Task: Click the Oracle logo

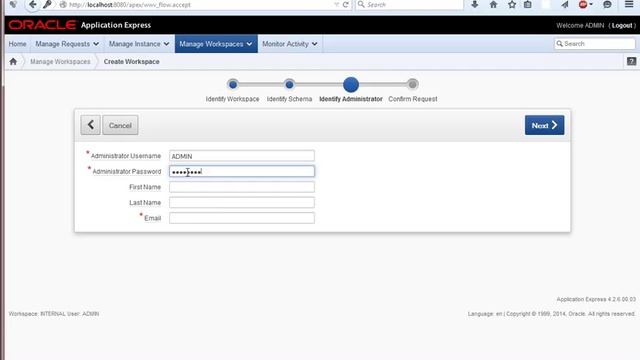Action: [x=42, y=25]
